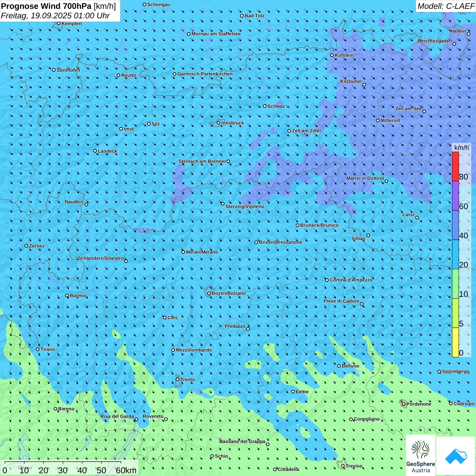Click the Lienz city marker
This screenshot has width=476, height=476.
pos(417,218)
